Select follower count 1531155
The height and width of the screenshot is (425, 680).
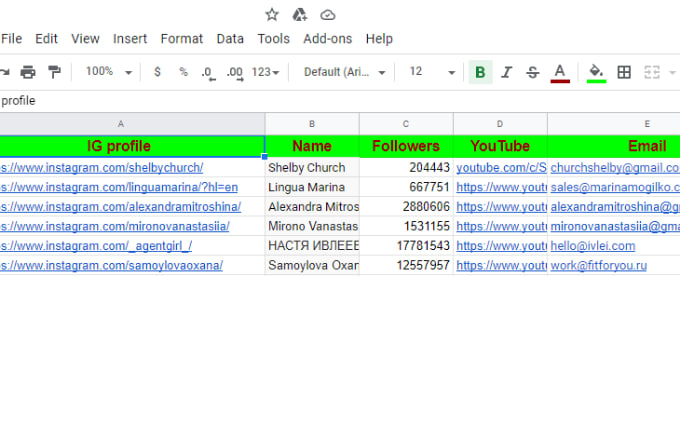[x=406, y=226]
